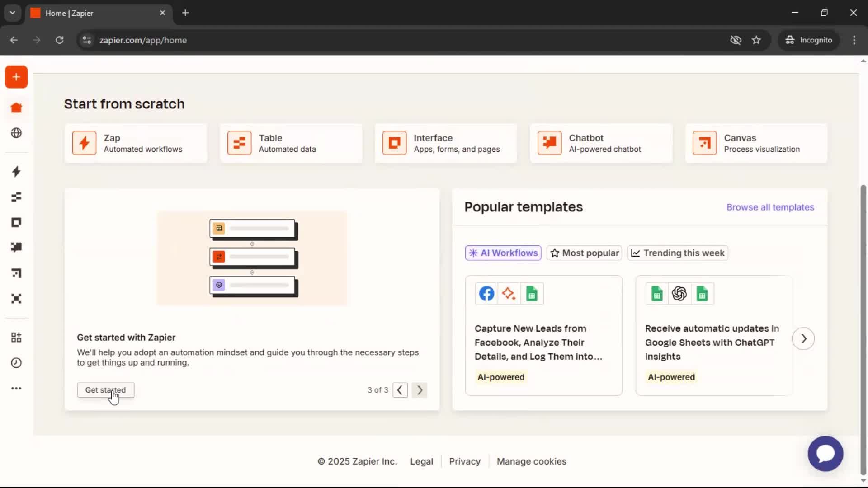Click the Canvas card icon
868x488 pixels.
[x=704, y=143]
